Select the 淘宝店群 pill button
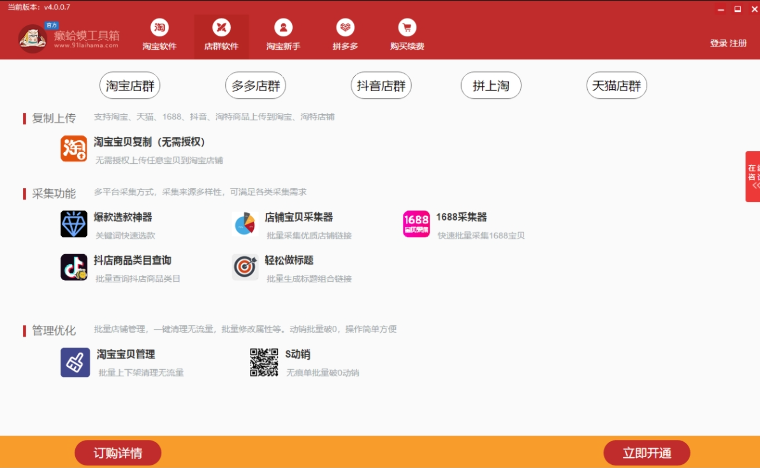760x468 pixels. tap(130, 86)
